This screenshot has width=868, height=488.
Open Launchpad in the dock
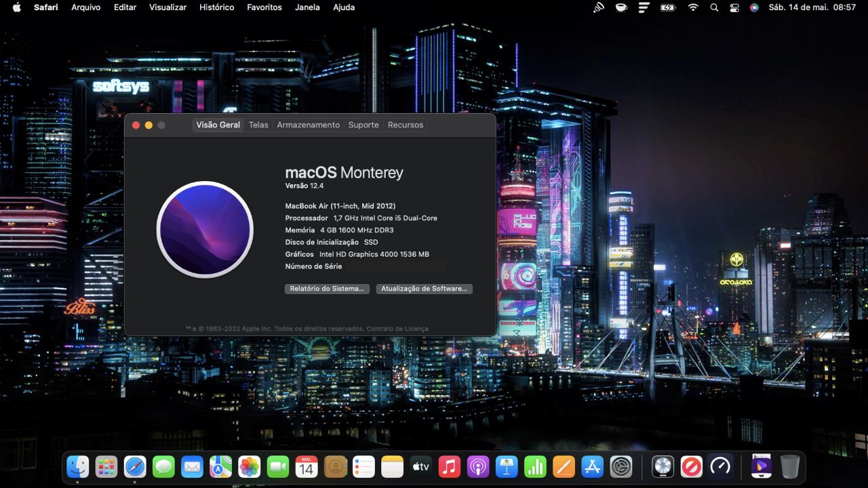point(106,466)
